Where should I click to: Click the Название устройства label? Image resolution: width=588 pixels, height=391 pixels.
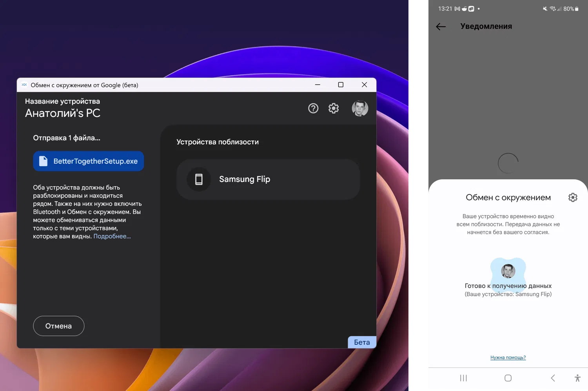pyautogui.click(x=62, y=101)
